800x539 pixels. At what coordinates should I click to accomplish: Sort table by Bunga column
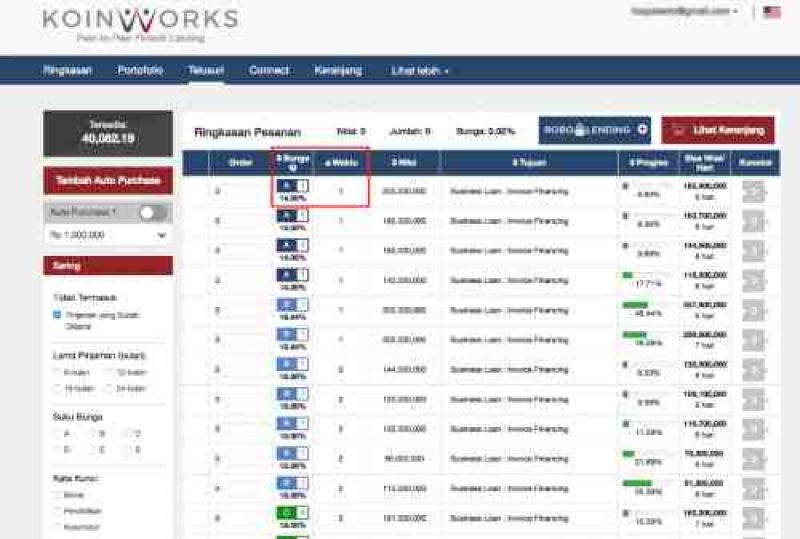click(x=292, y=162)
